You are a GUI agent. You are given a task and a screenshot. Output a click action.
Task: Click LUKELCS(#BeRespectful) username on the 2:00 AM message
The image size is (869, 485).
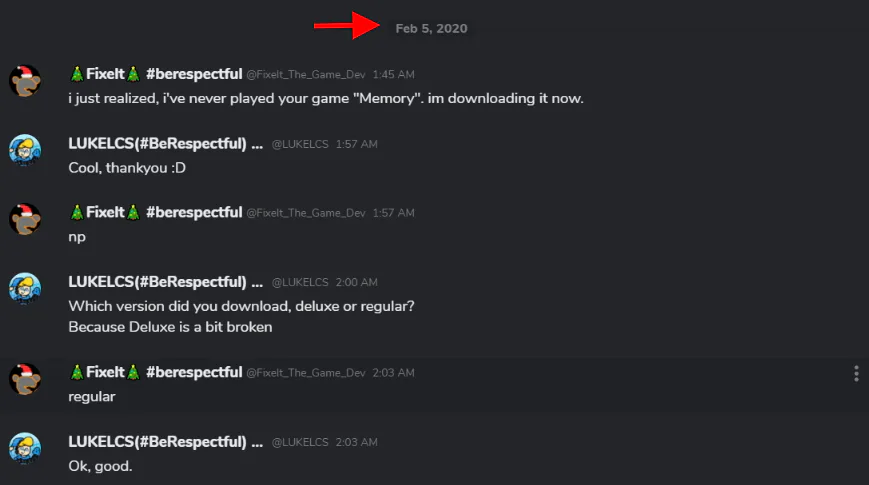(166, 282)
